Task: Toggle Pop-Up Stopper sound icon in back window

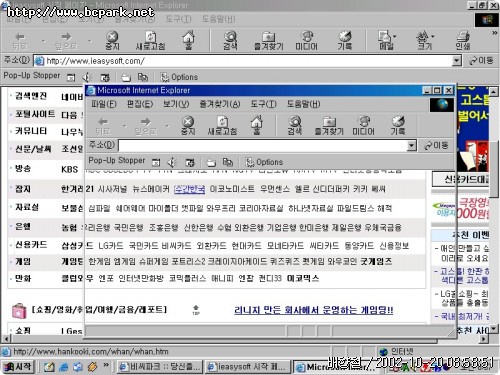Action: (87, 77)
